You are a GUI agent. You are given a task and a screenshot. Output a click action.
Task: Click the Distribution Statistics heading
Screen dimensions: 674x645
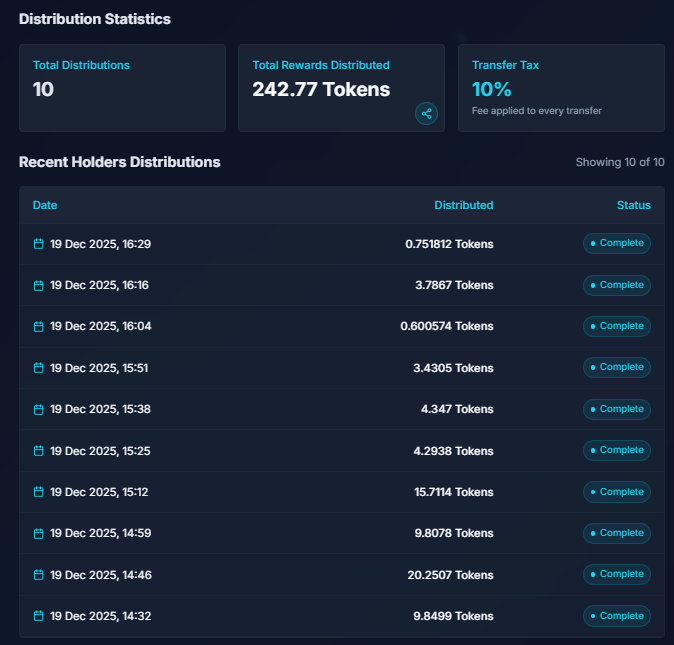pos(95,19)
